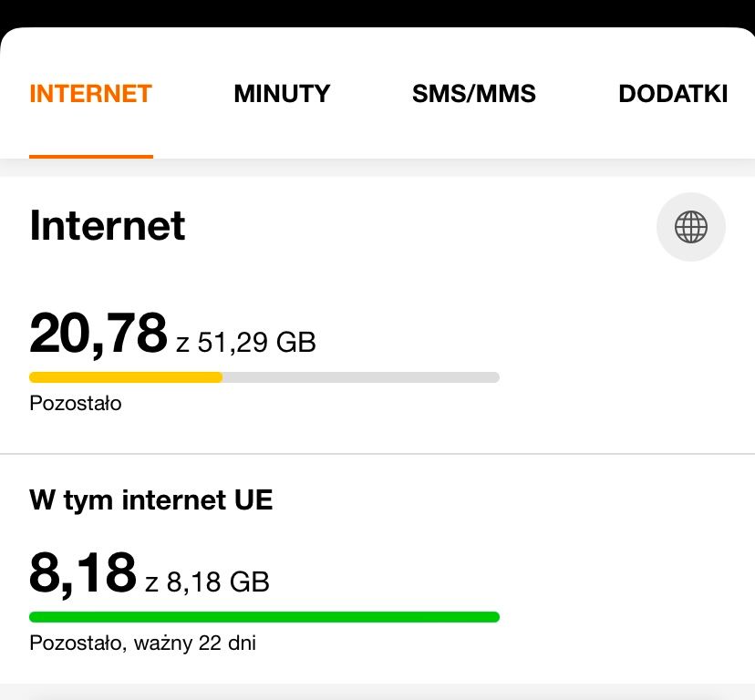Tap the Pozostało label under yellow bar
The height and width of the screenshot is (700, 755).
(75, 403)
